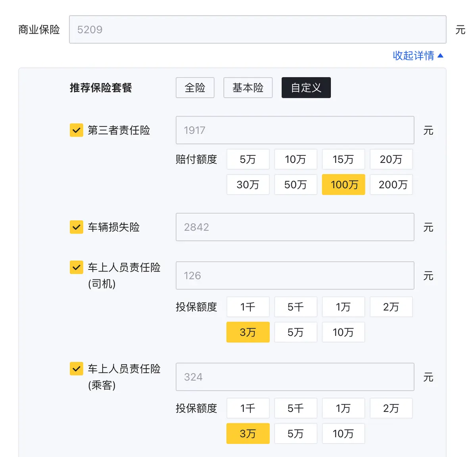The width and height of the screenshot is (476, 457).
Task: Toggle 车上人员责任险 (乘客) checkbox
Action: [x=77, y=369]
